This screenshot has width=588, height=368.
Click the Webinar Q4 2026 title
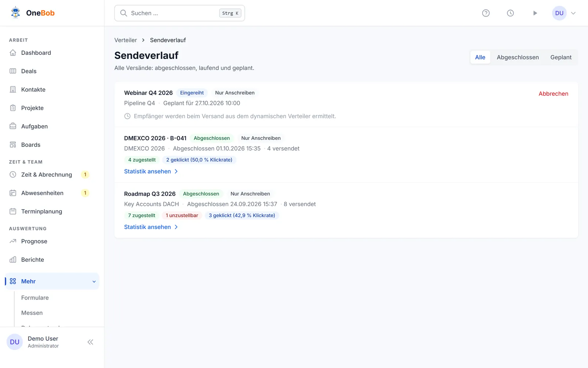(148, 93)
